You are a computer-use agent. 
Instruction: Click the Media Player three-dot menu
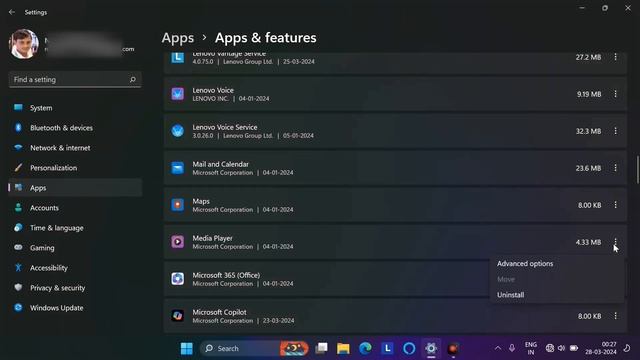[x=616, y=242]
